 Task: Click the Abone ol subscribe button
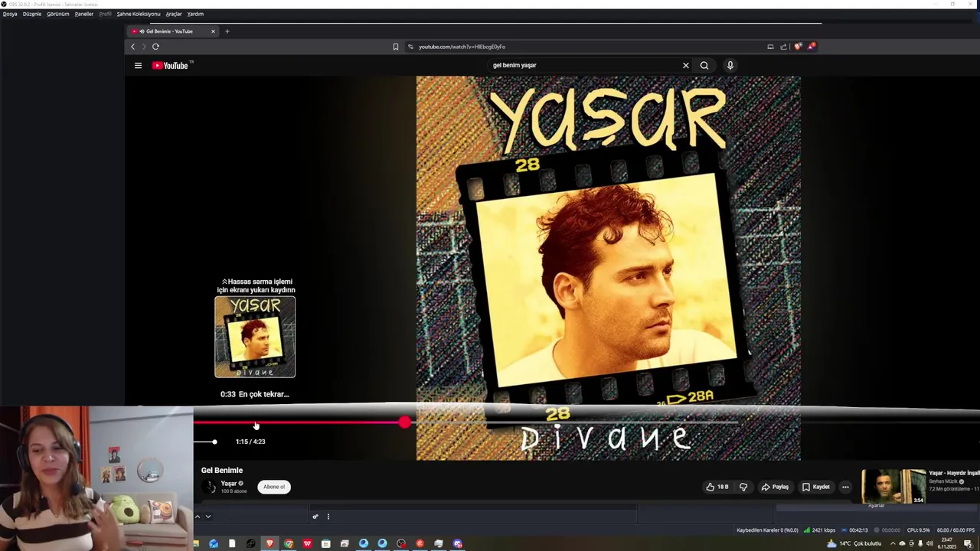point(274,487)
